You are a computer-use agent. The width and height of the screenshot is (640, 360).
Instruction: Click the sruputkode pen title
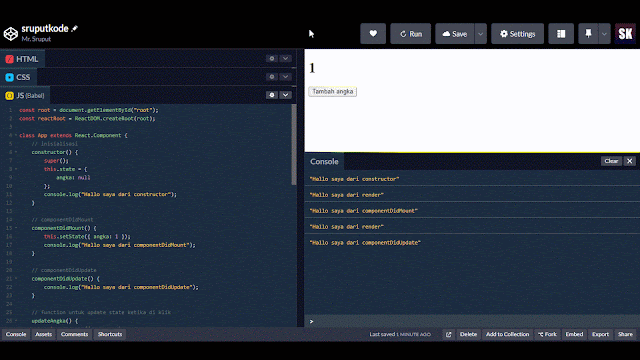click(x=45, y=29)
